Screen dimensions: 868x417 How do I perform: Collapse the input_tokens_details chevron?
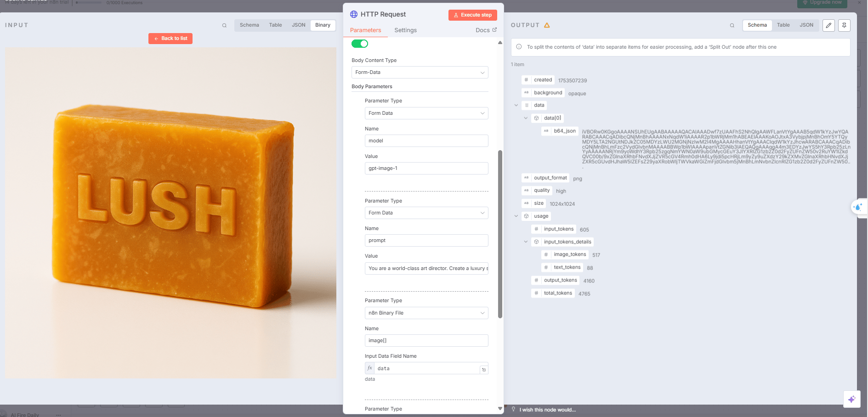pyautogui.click(x=526, y=242)
